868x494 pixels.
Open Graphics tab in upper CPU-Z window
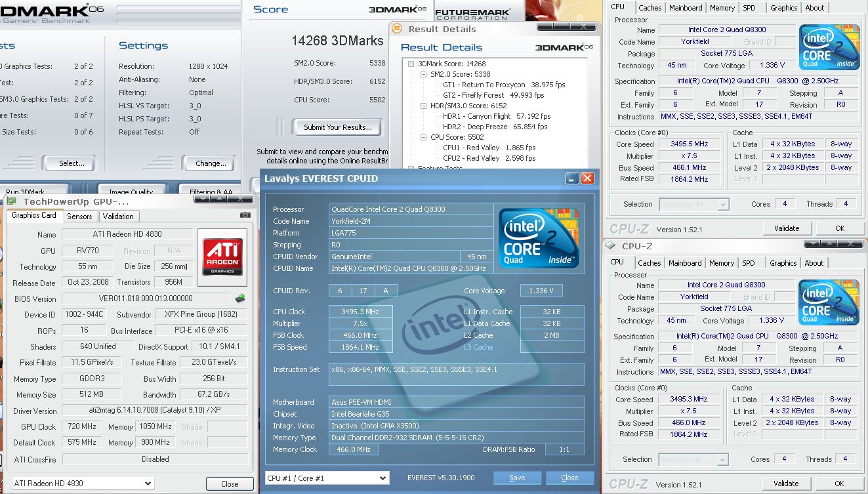pos(784,8)
